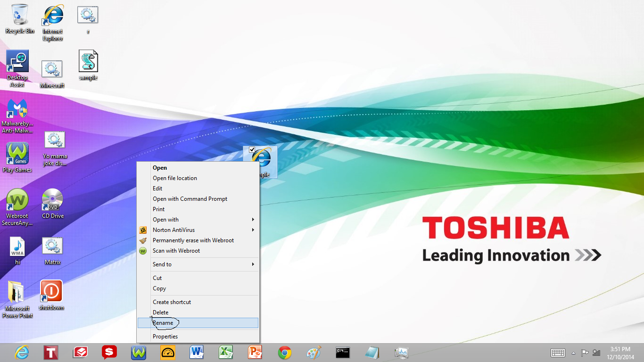Open the Recycle Bin desktop icon
Image resolution: width=644 pixels, height=362 pixels.
click(19, 19)
